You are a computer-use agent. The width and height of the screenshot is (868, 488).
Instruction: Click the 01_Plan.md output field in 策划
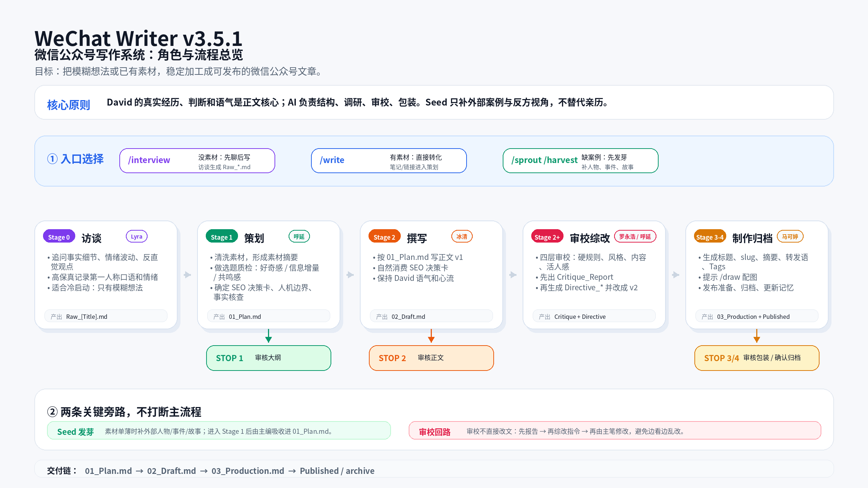tap(269, 316)
